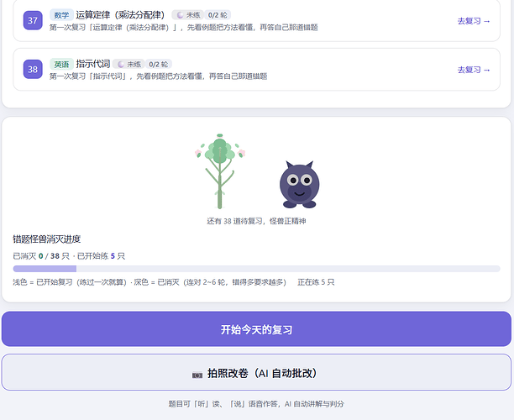Click the heading 错题怪兽消灭进度
Viewport: 514px width, 420px height.
(46, 239)
